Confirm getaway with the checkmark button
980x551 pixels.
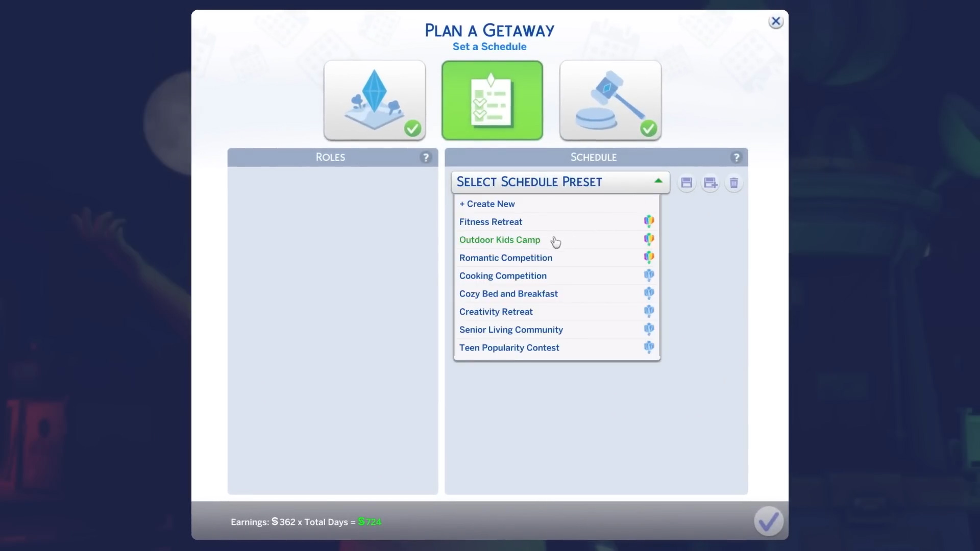coord(768,521)
